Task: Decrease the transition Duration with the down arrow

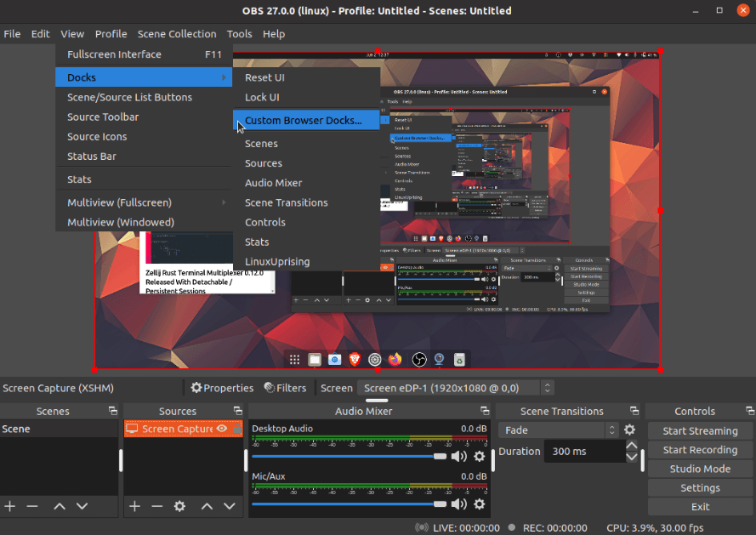Action: (x=632, y=457)
